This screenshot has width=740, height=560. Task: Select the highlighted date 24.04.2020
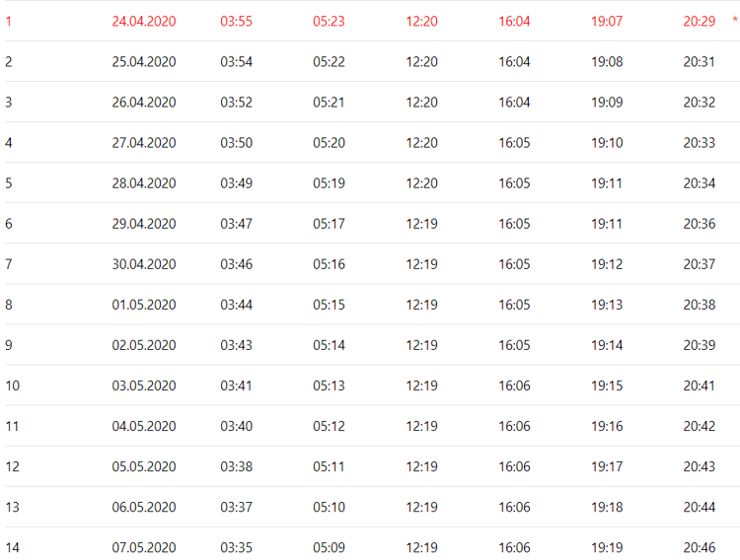(x=144, y=21)
